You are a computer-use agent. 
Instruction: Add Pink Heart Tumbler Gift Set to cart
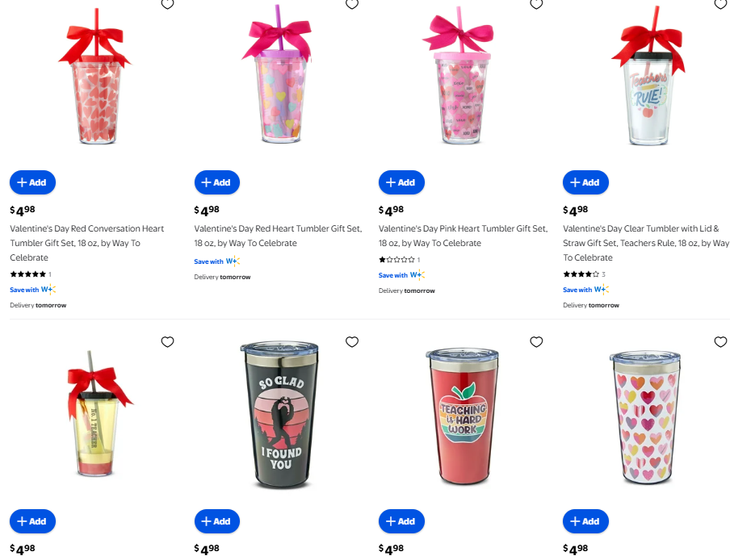401,182
